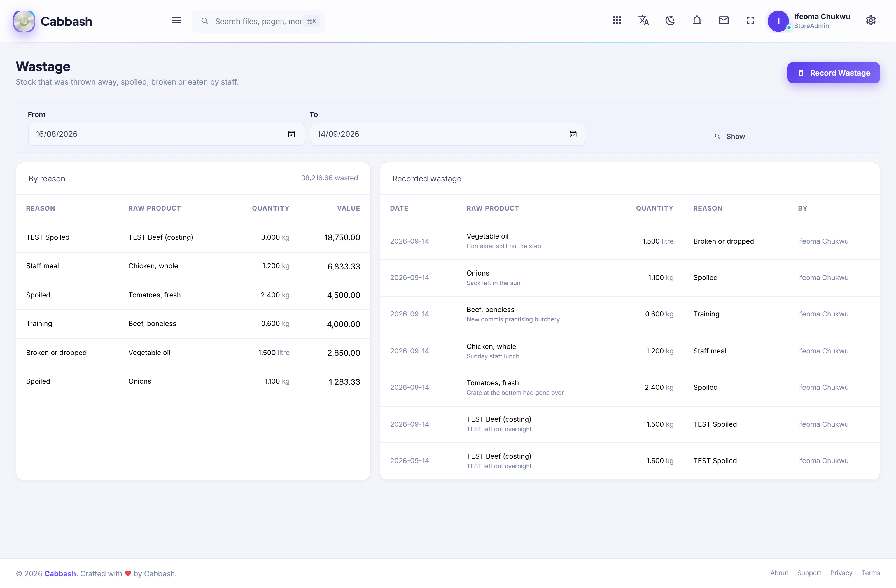
Task: Click the From date field 16/08/2026
Action: coord(166,134)
